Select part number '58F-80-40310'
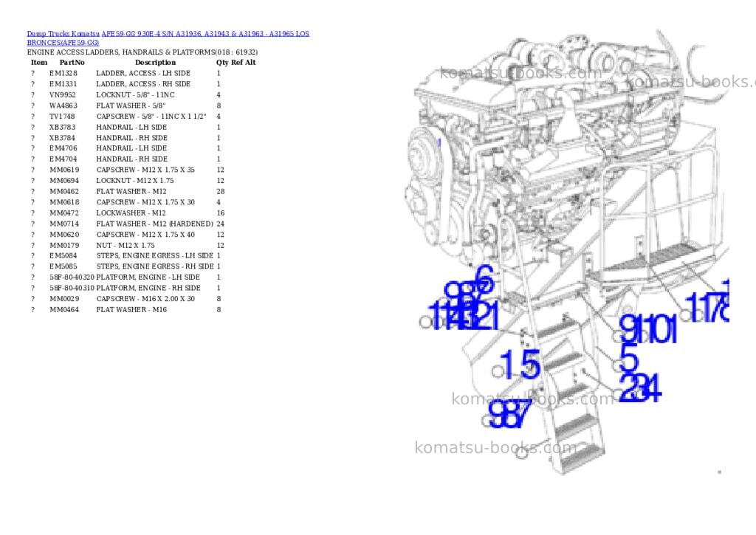Image resolution: width=756 pixels, height=535 pixels. click(x=72, y=289)
